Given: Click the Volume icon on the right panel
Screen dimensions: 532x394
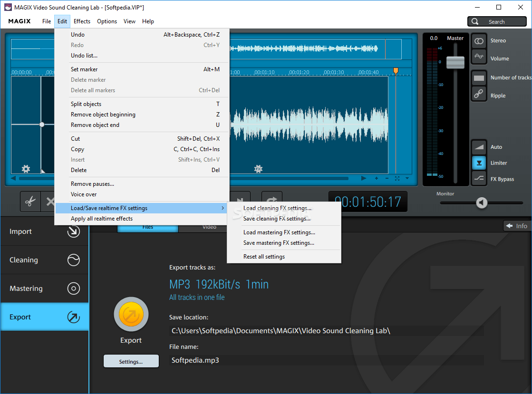Looking at the screenshot, I should (x=479, y=58).
